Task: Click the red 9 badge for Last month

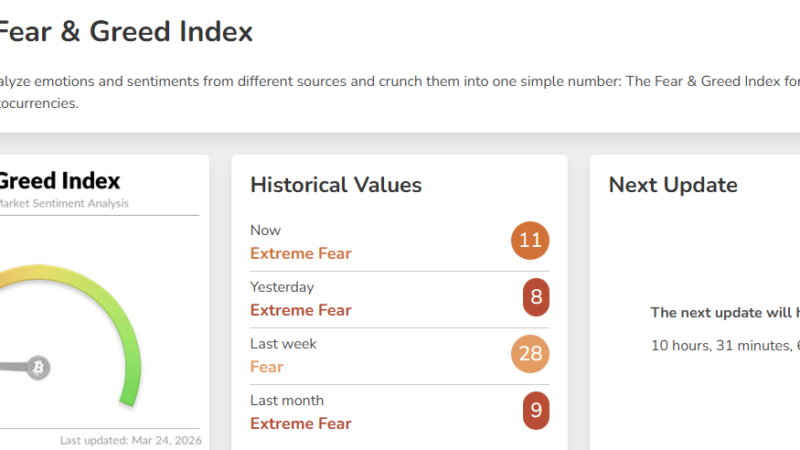Action: point(536,411)
